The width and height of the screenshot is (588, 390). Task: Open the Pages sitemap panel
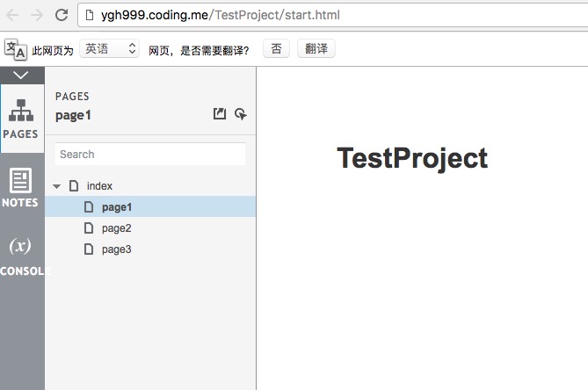pyautogui.click(x=21, y=119)
